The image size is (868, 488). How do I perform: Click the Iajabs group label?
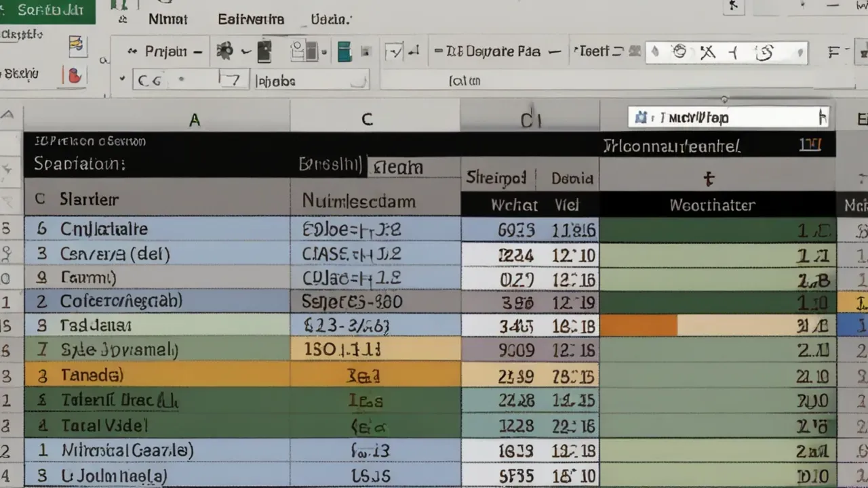point(276,81)
